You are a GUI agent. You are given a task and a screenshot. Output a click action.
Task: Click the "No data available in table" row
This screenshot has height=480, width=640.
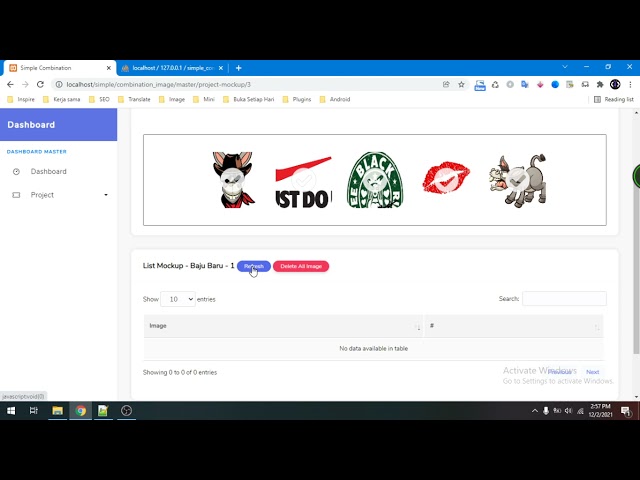point(373,349)
